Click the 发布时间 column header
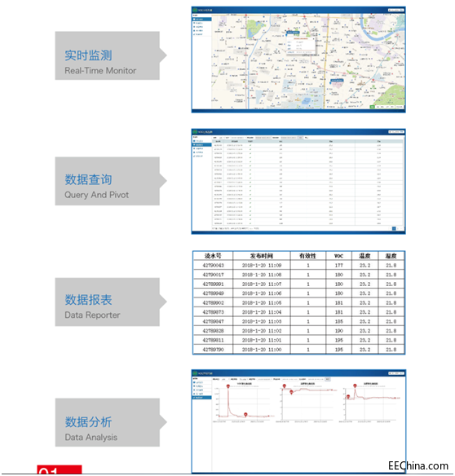 (262, 256)
